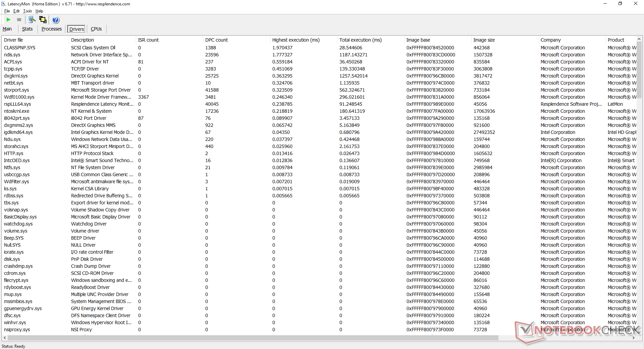
Task: Open help via blue question mark icon
Action: click(x=56, y=20)
